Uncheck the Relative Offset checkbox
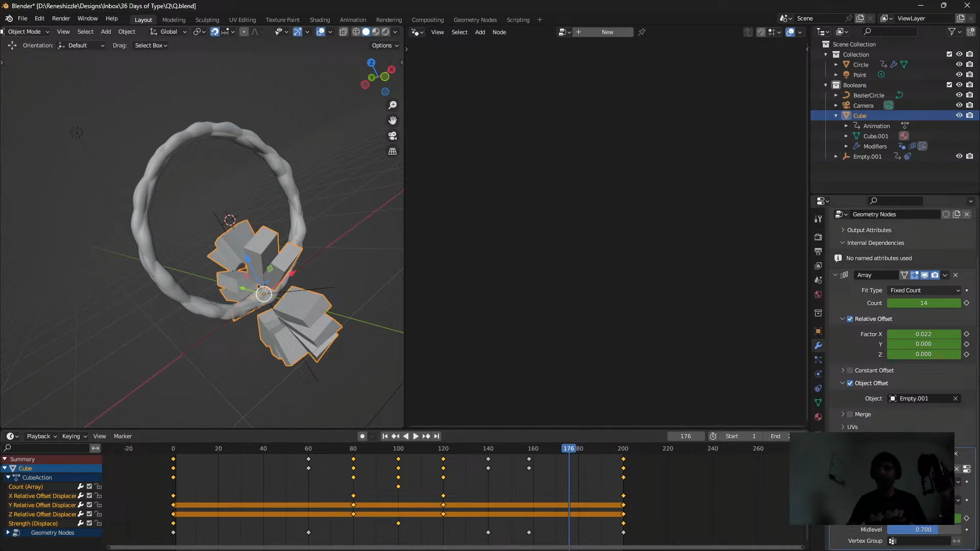This screenshot has width=980, height=551. pyautogui.click(x=850, y=319)
